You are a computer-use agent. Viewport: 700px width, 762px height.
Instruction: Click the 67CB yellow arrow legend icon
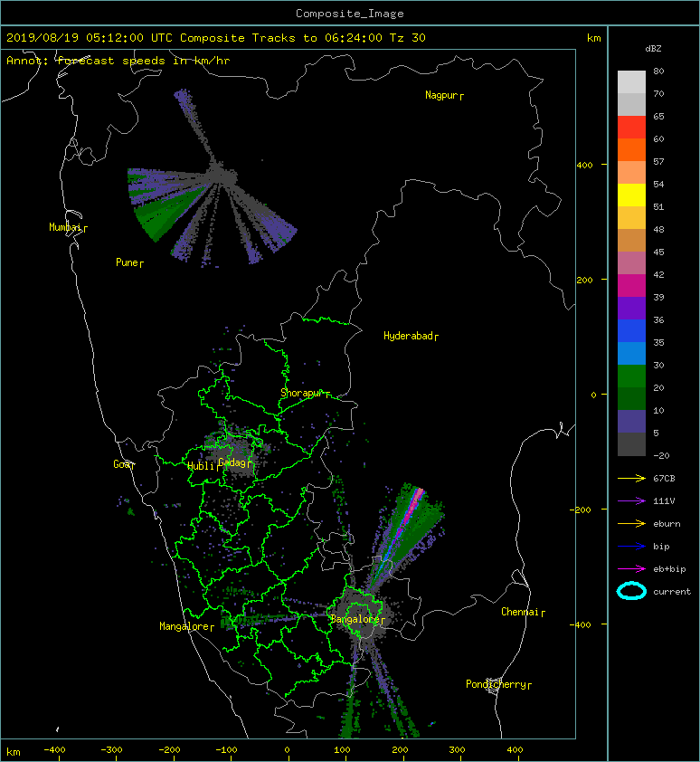pos(631,478)
